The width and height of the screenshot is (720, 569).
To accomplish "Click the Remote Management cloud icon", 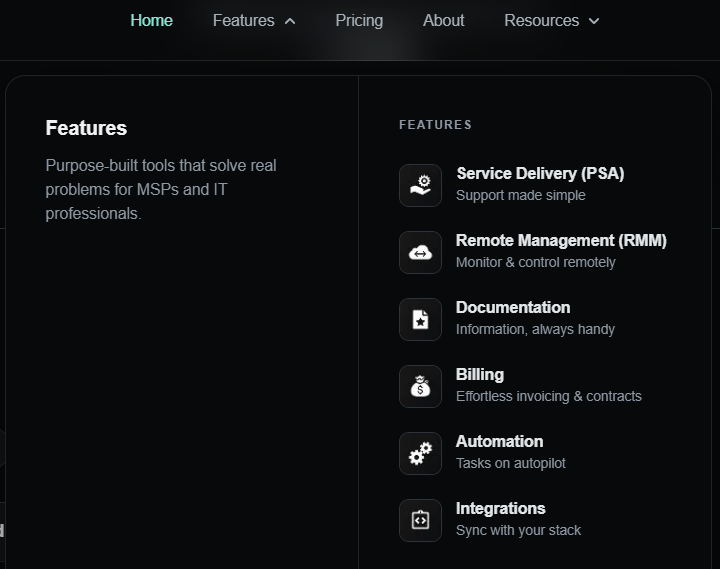I will click(420, 252).
